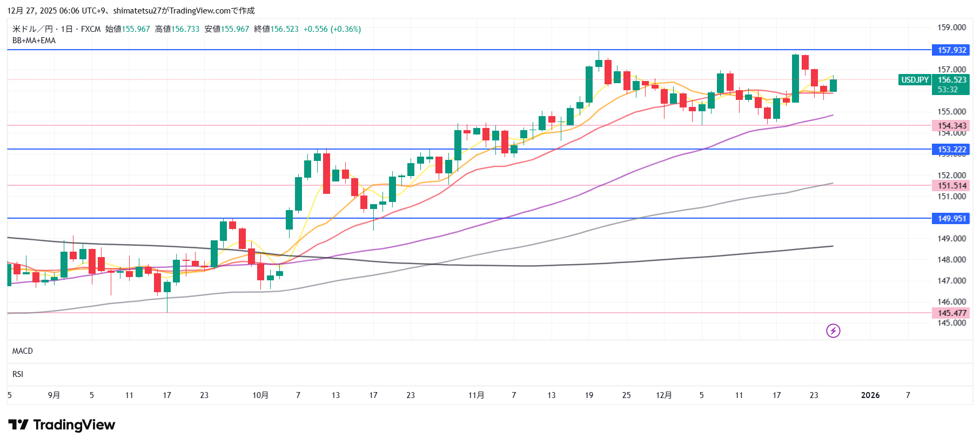Select the 12月 label on time axis
Screen dimensions: 980x445
[x=663, y=395]
